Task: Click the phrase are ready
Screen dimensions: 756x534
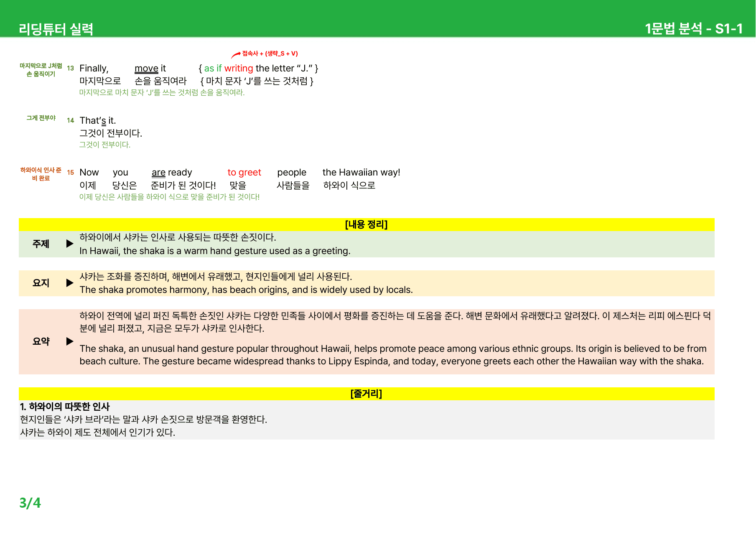Action: point(172,173)
